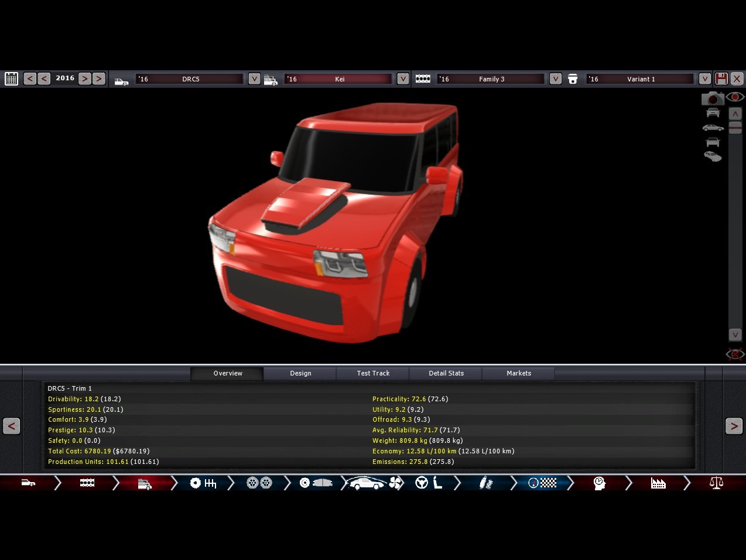Click the red save floppy disk icon
This screenshot has width=746, height=560.
pos(721,78)
